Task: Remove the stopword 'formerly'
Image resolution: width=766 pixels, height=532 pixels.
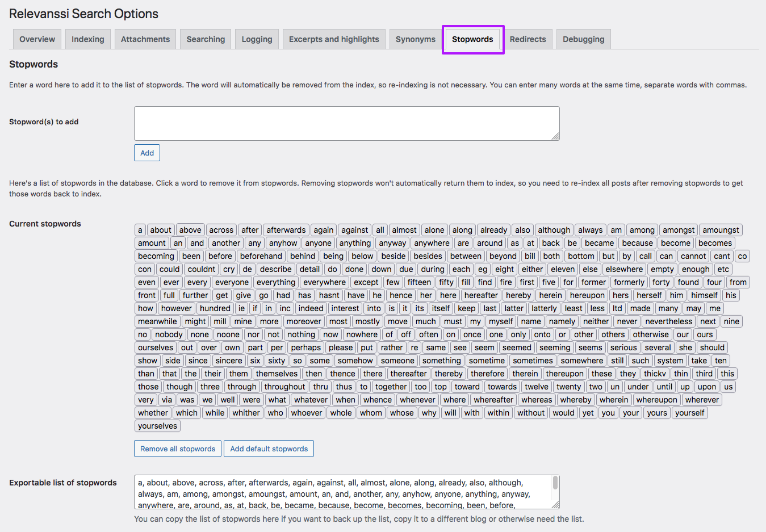Action: click(x=629, y=282)
